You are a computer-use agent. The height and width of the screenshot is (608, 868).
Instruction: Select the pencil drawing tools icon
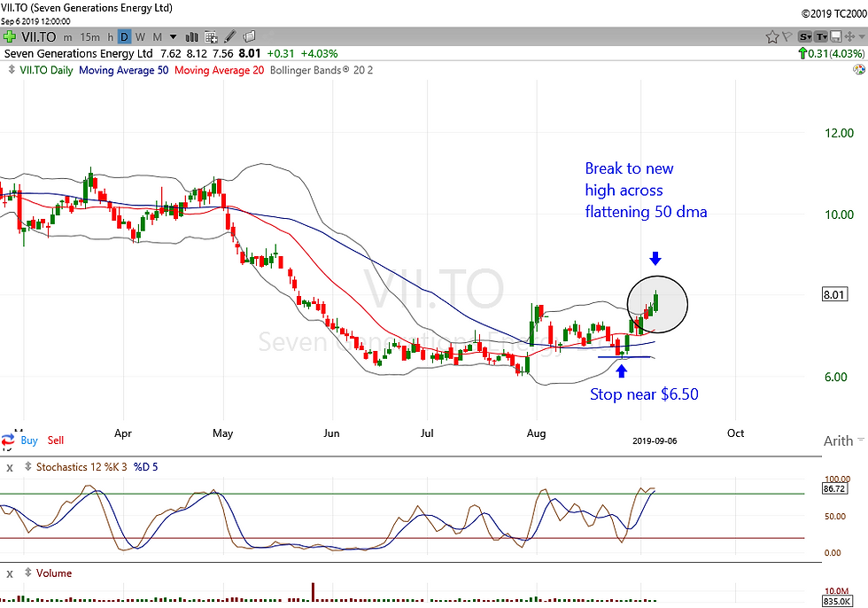[x=230, y=36]
